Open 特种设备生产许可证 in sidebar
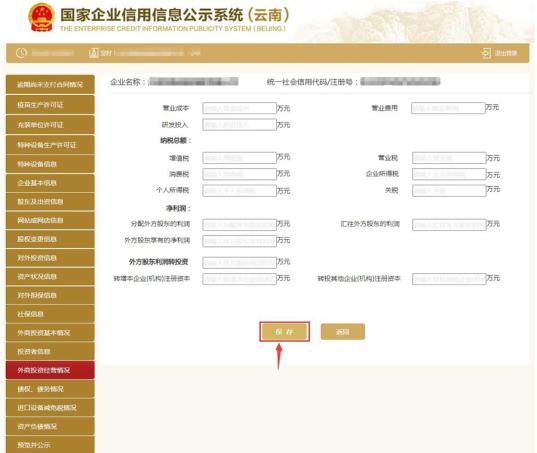This screenshot has height=453, width=537. [x=50, y=145]
